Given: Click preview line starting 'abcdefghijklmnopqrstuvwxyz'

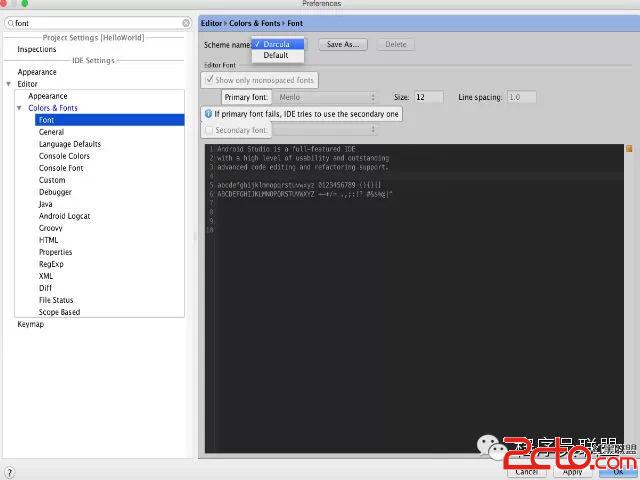Looking at the screenshot, I should pyautogui.click(x=299, y=185).
